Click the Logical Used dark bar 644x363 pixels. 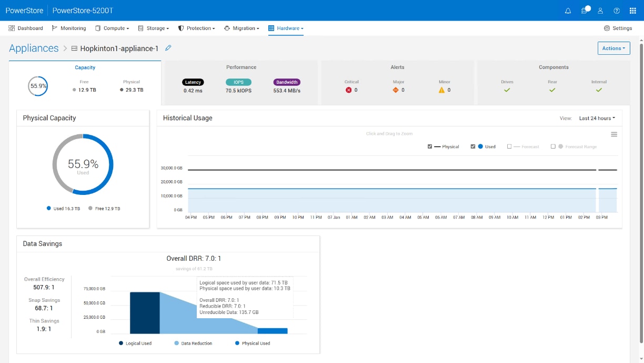click(x=145, y=313)
